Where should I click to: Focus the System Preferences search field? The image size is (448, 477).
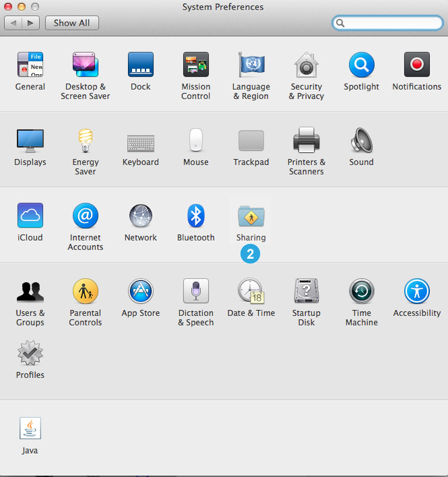(x=387, y=23)
